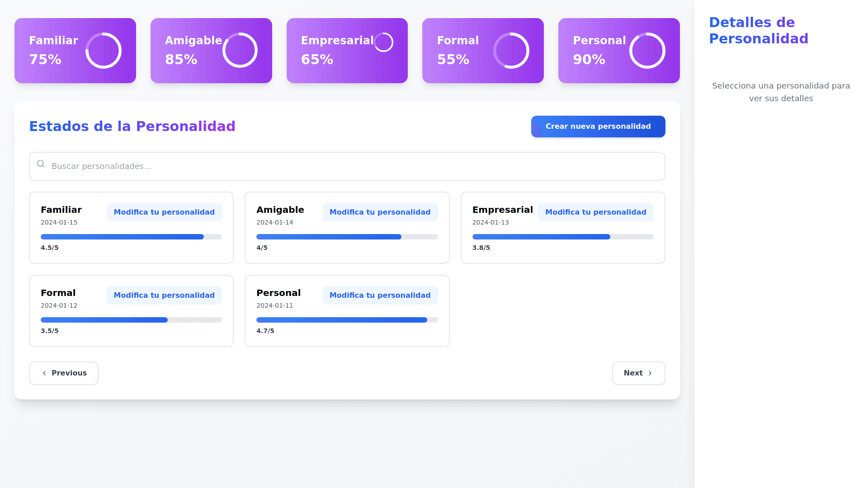The width and height of the screenshot is (868, 488).
Task: Modify the Amigable personality
Action: [380, 212]
